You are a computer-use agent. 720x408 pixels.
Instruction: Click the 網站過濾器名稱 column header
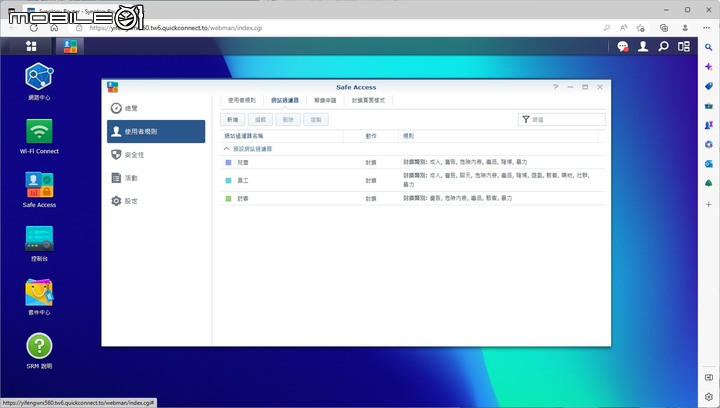281,136
